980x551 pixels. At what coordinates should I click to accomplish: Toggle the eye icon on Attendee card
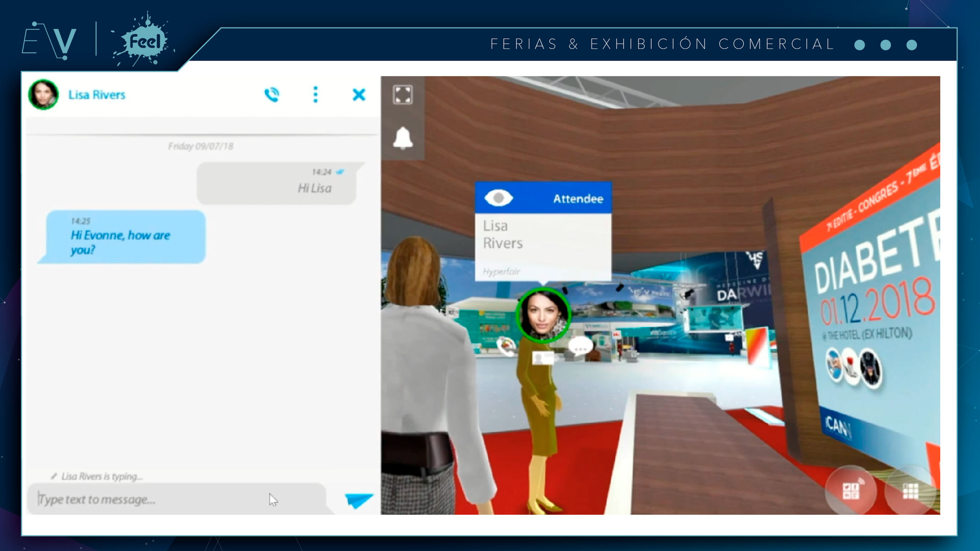point(498,198)
